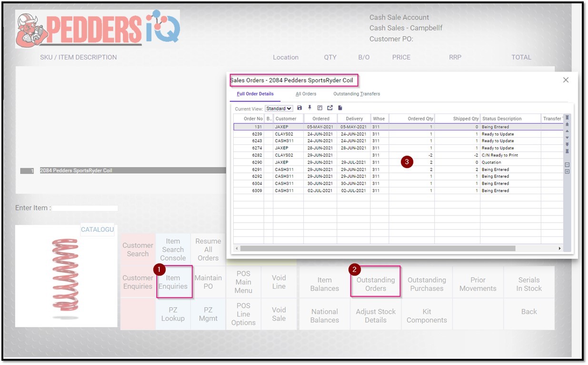Open Customer Enquiries
The image size is (588, 365).
point(138,282)
